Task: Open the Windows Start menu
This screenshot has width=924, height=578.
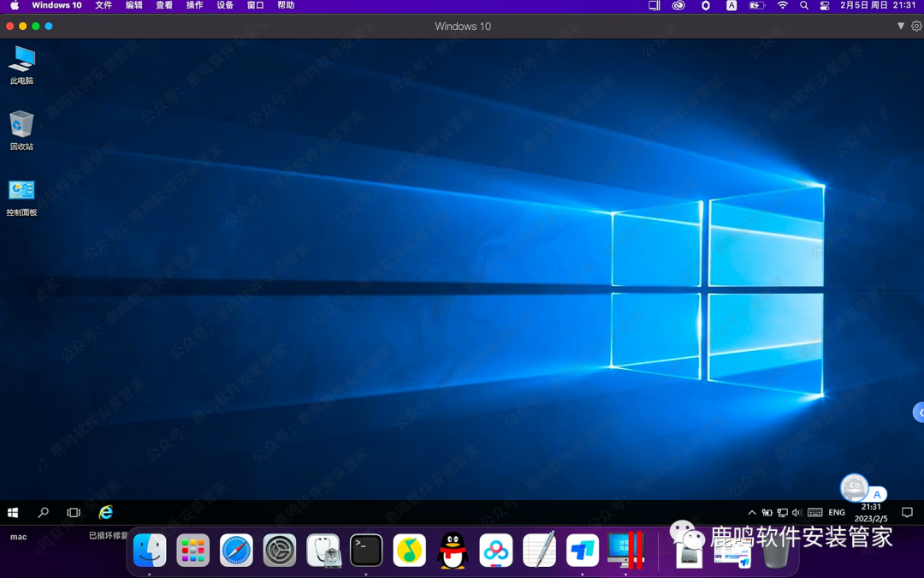Action: pos(13,512)
